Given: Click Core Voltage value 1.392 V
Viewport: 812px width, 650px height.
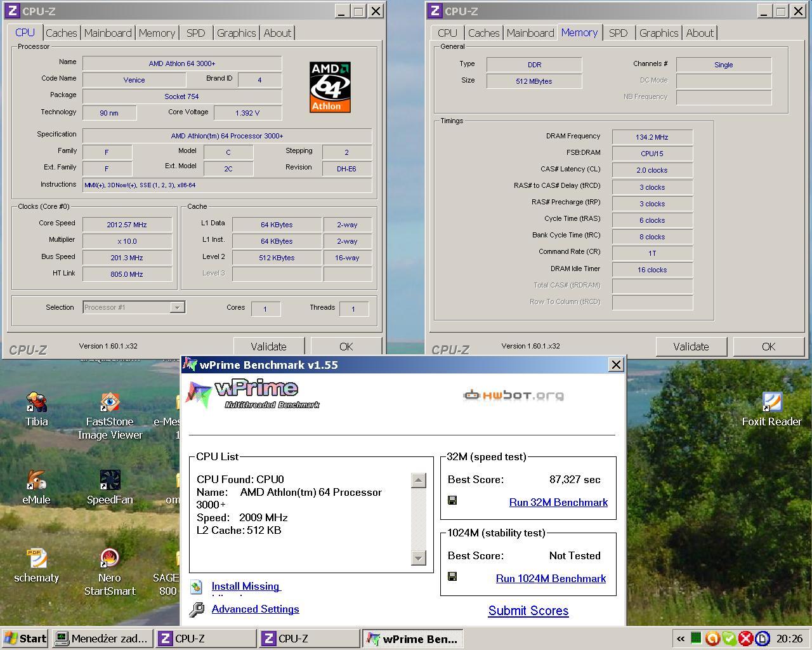Looking at the screenshot, I should click(247, 113).
